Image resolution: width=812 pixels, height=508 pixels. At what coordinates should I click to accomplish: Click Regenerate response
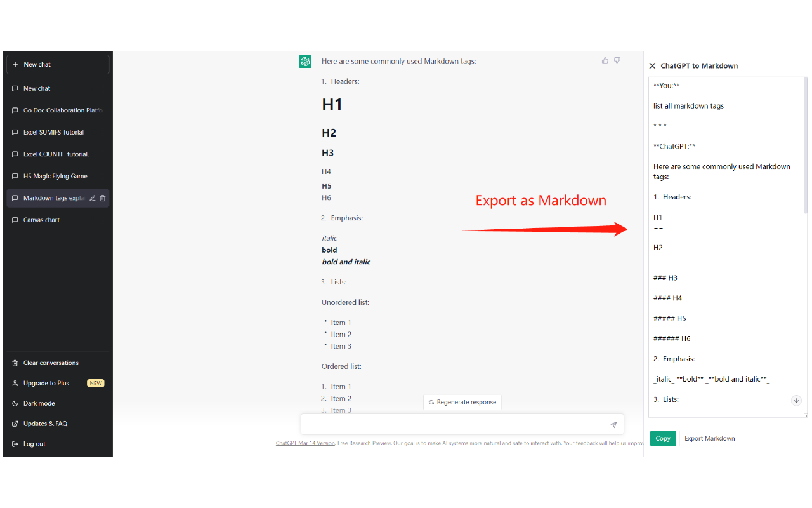click(x=462, y=402)
